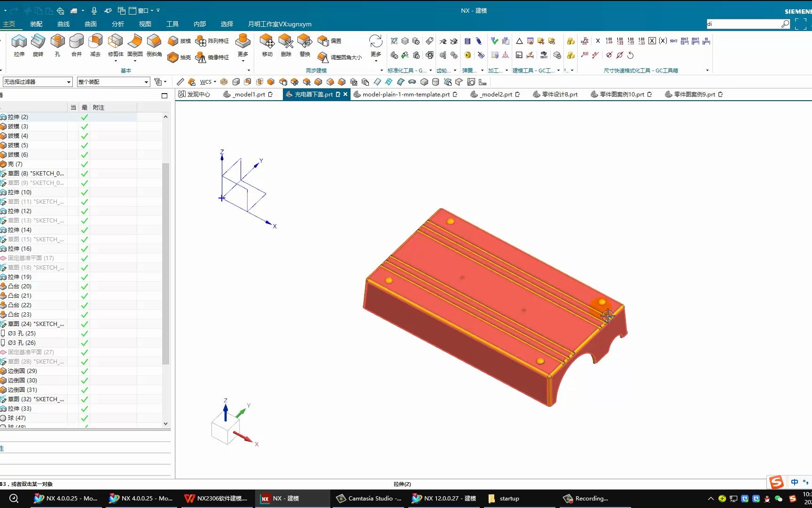The image size is (812, 508).
Task: Click the 调整圆角大小 (Resize Blend) tool
Action: point(340,57)
